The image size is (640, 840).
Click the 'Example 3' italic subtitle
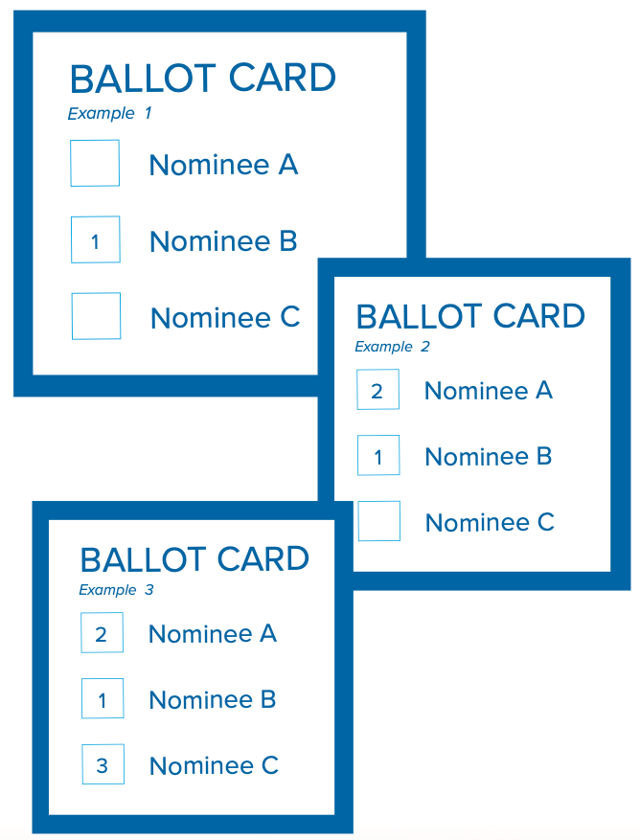click(116, 590)
